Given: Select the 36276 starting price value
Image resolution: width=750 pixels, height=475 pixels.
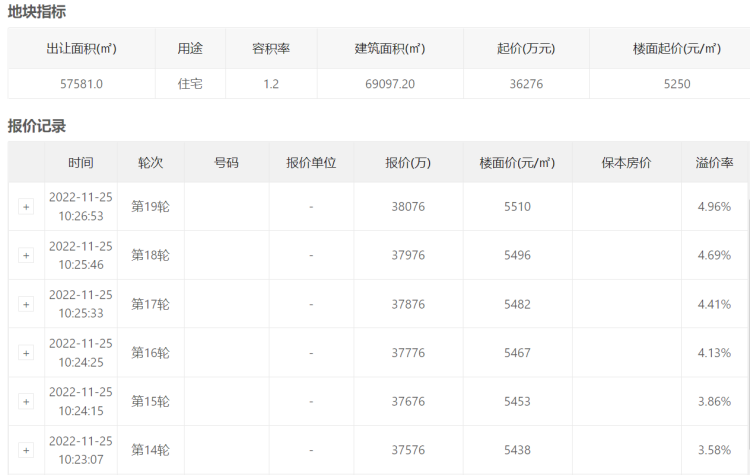Looking at the screenshot, I should click(x=526, y=84).
